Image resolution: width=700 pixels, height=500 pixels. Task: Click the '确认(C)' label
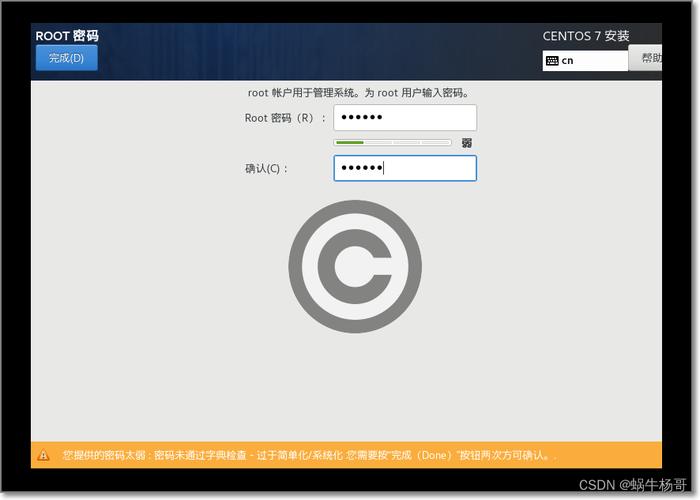pyautogui.click(x=266, y=169)
